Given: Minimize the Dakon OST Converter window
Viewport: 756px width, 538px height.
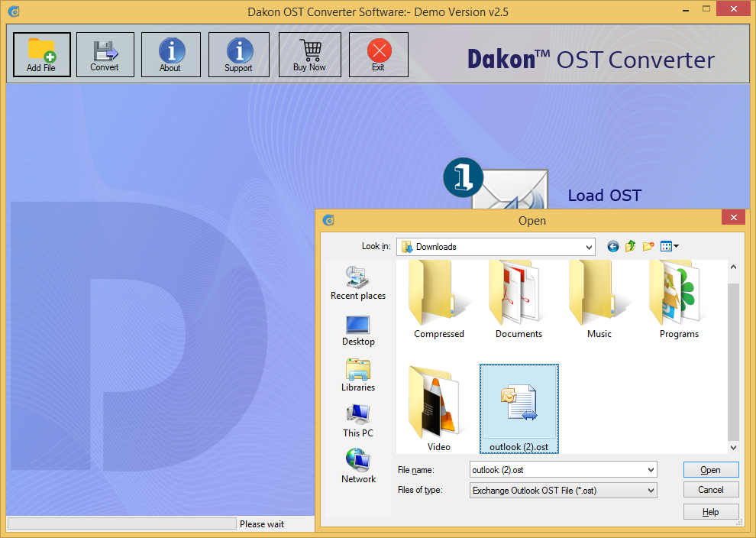Looking at the screenshot, I should click(x=685, y=10).
